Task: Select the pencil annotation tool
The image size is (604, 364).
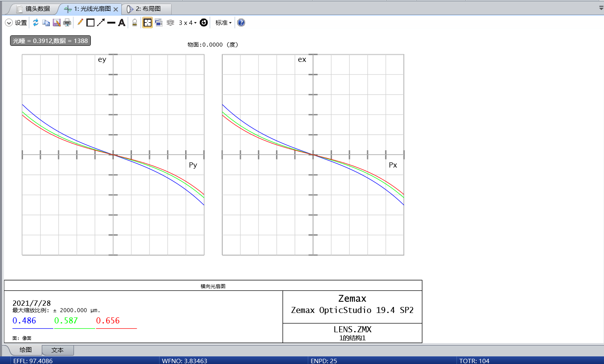Action: coord(80,22)
